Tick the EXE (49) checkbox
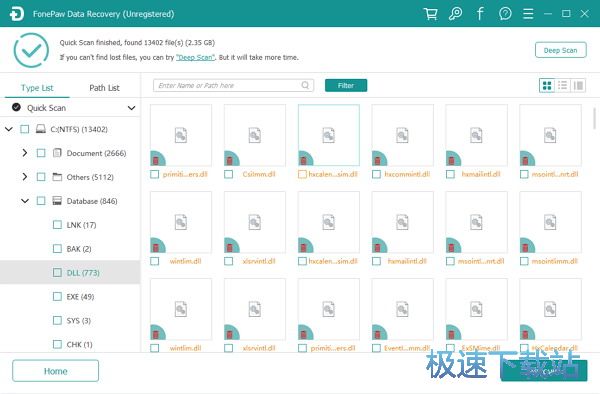Viewport: 600px width, 394px height. point(57,296)
